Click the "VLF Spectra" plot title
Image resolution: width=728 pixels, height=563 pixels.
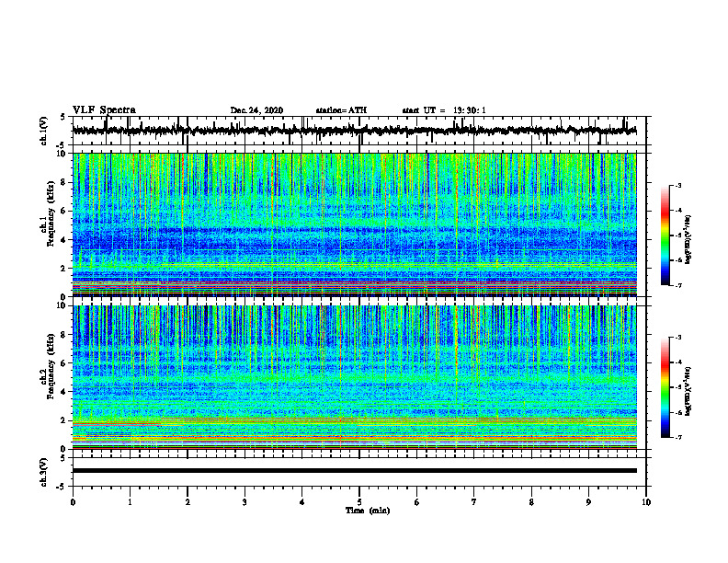click(x=104, y=110)
